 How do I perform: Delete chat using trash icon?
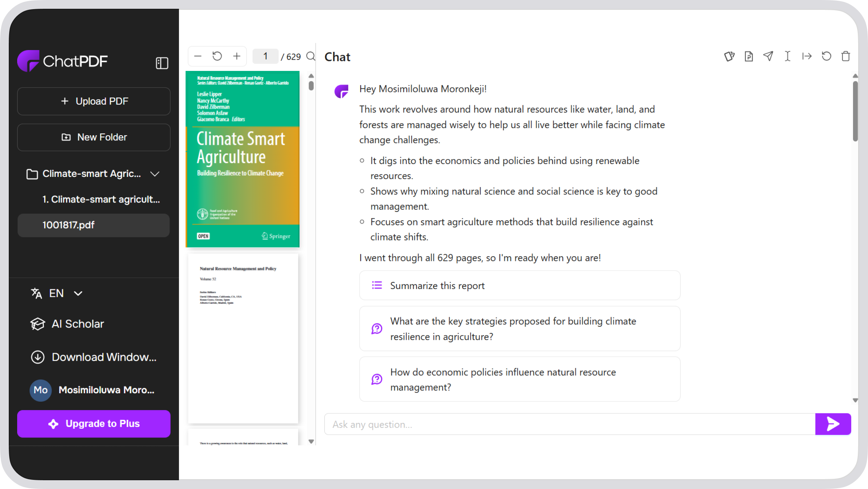(846, 56)
